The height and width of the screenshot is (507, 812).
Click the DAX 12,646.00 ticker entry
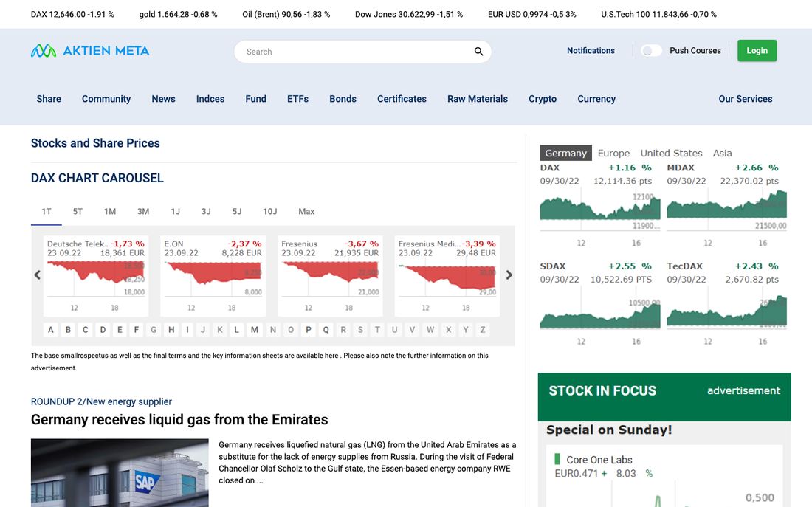click(x=72, y=15)
